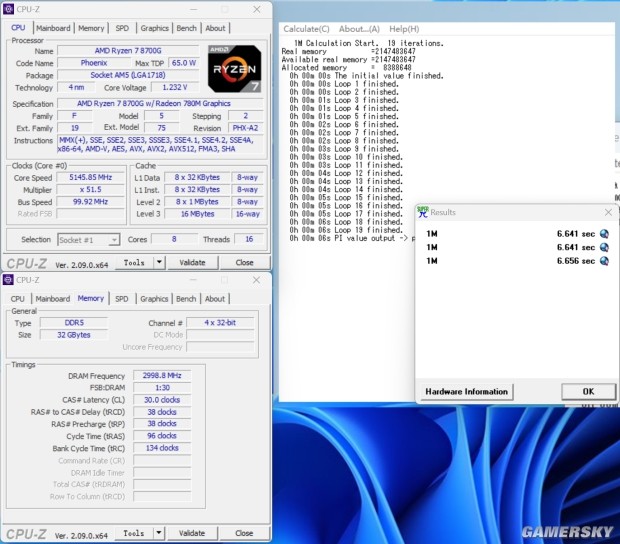
Task: Open Graphics tab in bottom CPU-Z window
Action: coord(154,299)
